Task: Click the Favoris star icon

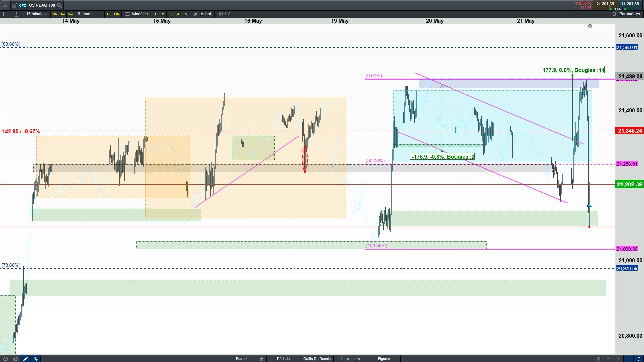Action: tap(261, 359)
